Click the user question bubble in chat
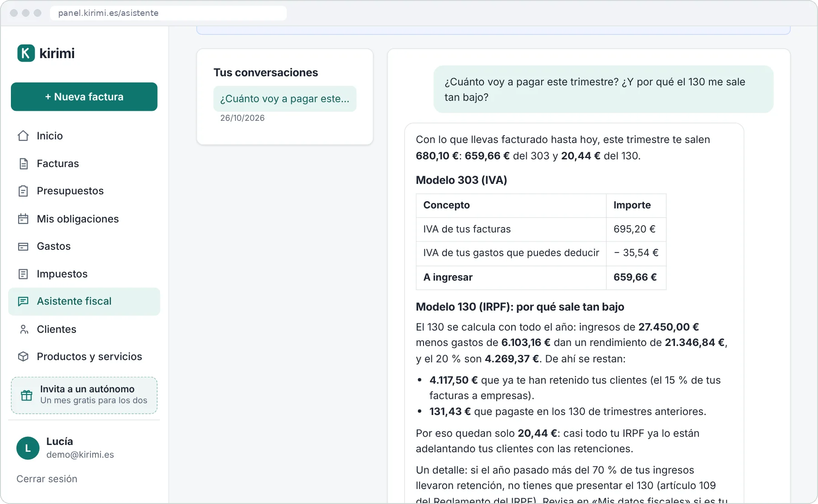The height and width of the screenshot is (504, 818). coord(604,89)
